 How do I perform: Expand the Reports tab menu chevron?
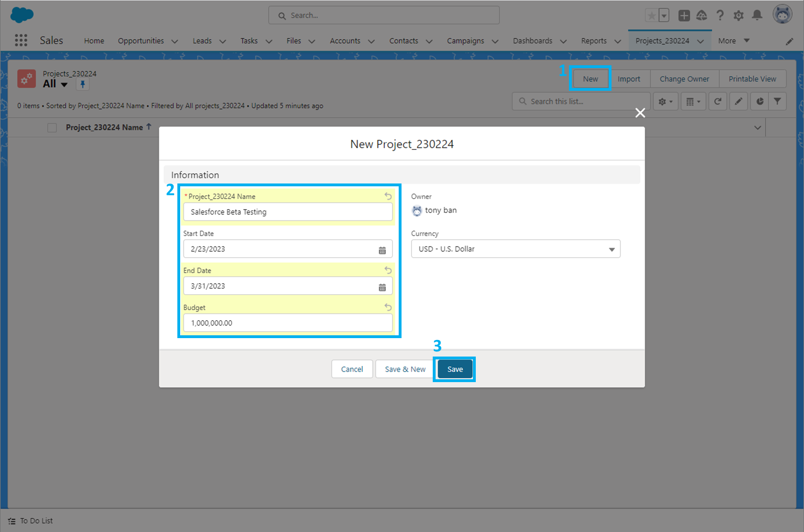point(618,41)
